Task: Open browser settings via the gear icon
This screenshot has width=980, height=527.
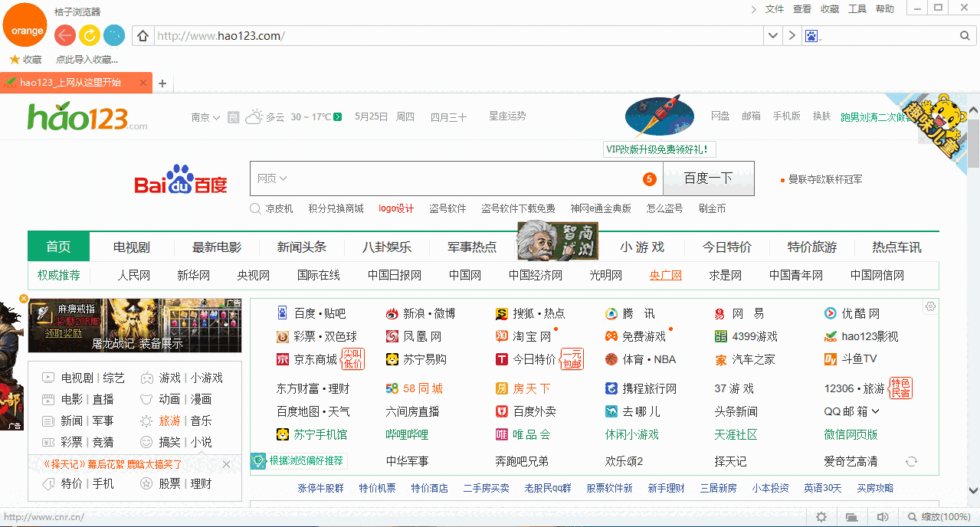Action: 821,516
